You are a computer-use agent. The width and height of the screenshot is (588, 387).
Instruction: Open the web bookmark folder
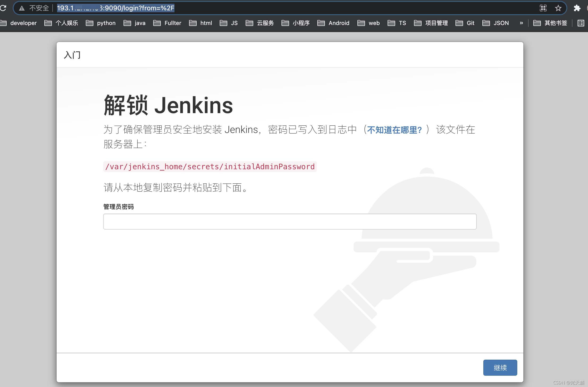[369, 23]
